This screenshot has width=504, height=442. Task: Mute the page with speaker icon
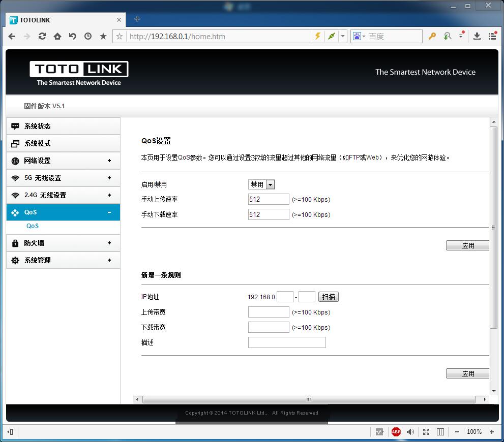(410, 432)
